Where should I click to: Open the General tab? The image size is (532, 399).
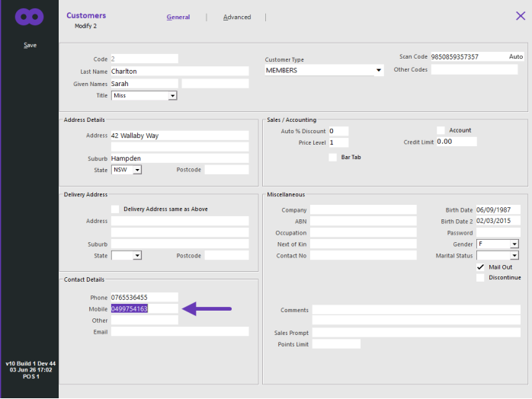(x=178, y=17)
